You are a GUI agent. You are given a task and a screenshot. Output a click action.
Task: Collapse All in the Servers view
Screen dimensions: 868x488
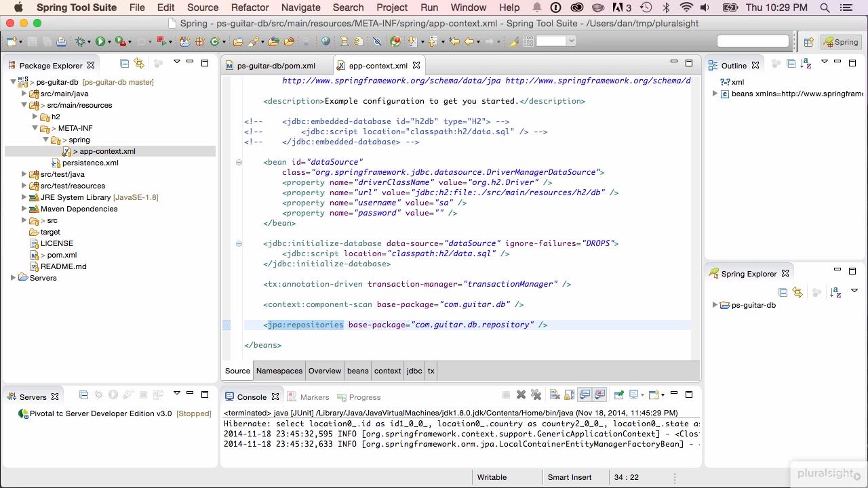tap(83, 394)
